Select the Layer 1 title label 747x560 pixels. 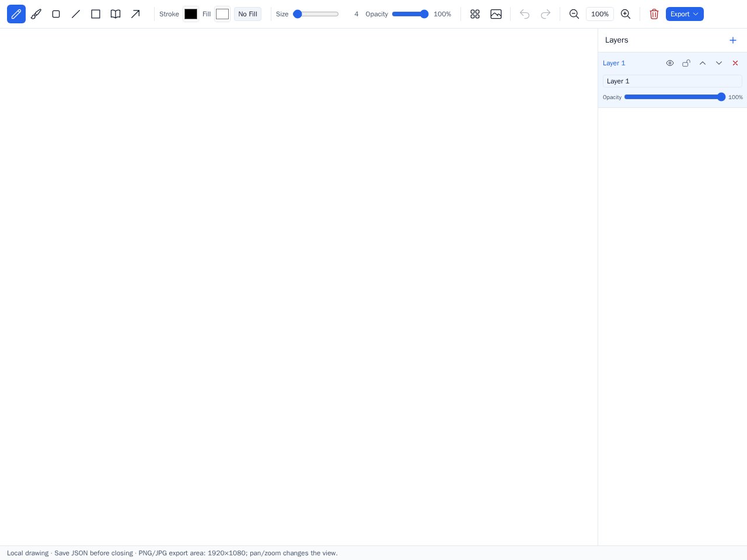click(614, 63)
